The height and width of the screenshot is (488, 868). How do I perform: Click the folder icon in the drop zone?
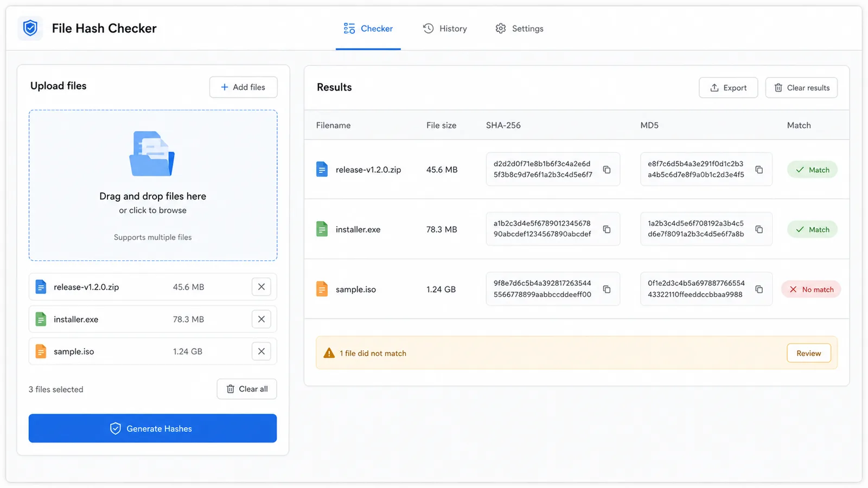152,153
